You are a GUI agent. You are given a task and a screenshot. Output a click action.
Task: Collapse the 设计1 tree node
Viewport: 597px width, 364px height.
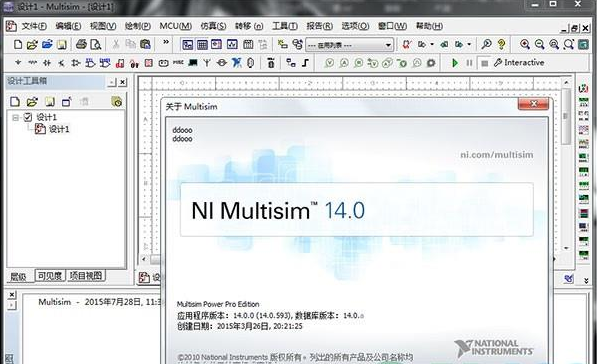(16, 117)
